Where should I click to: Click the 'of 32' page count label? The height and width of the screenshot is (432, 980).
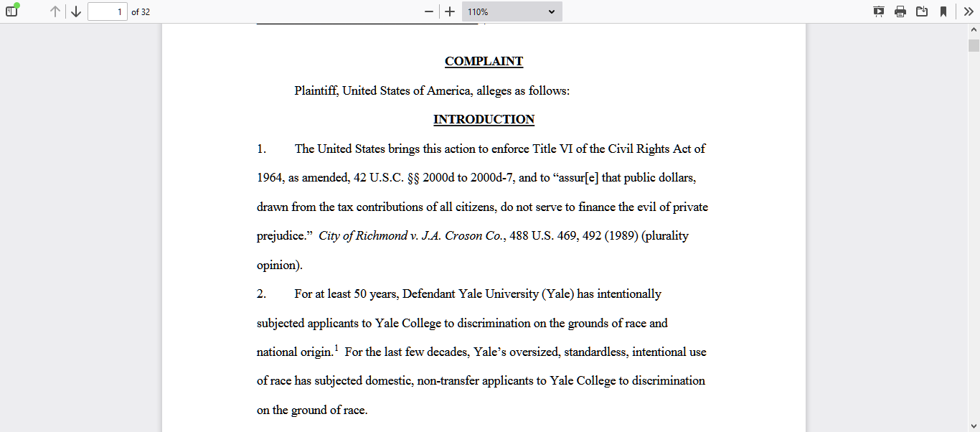point(141,12)
